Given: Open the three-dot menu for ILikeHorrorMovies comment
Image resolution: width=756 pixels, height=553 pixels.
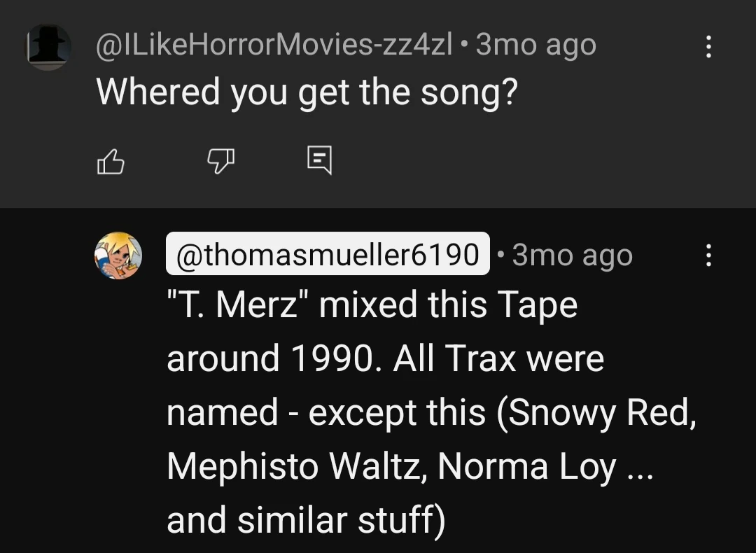Looking at the screenshot, I should coord(708,47).
